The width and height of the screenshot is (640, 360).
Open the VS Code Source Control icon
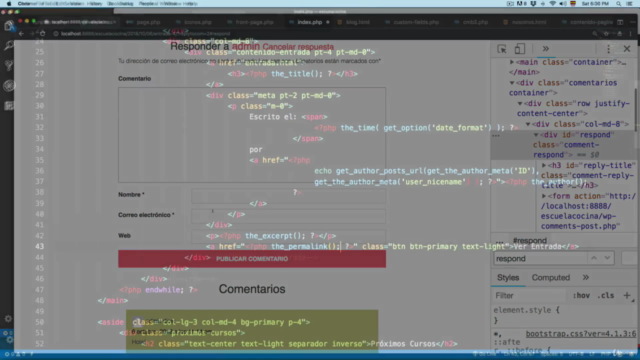click(8, 65)
